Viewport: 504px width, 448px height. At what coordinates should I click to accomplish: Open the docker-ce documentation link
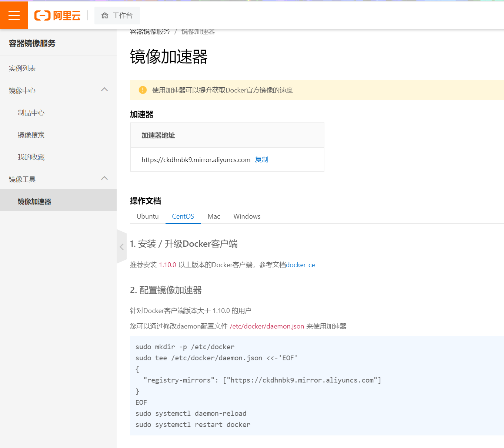[x=300, y=265]
